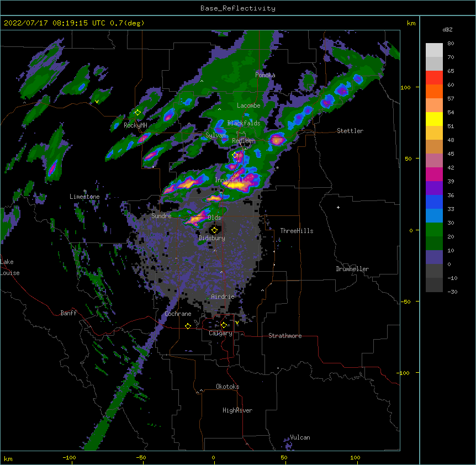
Task: Click the -50 tick label on the right axis
Action: click(405, 302)
